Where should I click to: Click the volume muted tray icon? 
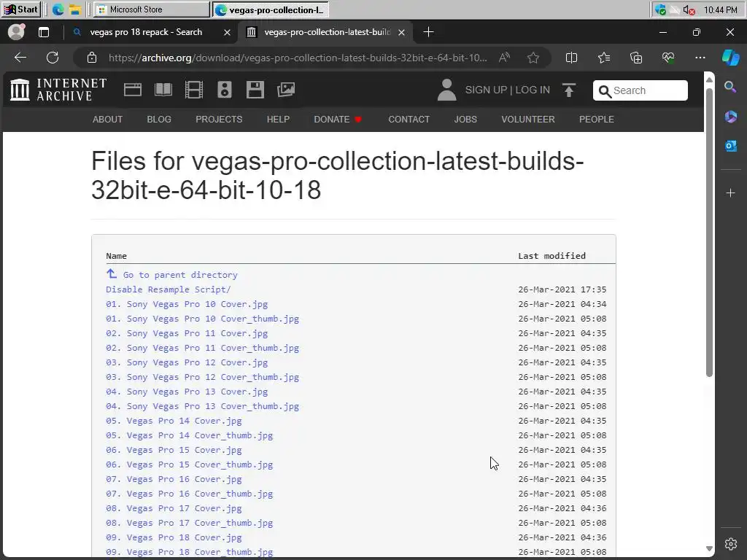pos(689,9)
